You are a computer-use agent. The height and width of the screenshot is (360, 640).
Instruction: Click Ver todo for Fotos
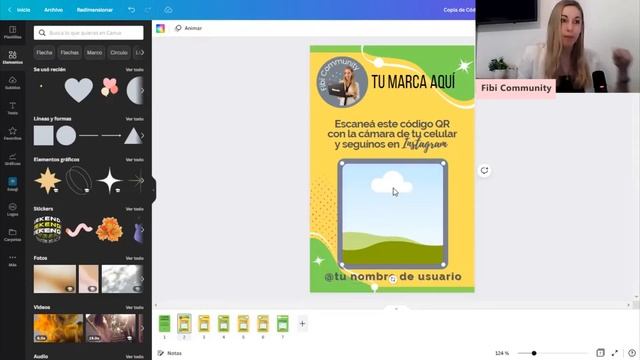134,258
